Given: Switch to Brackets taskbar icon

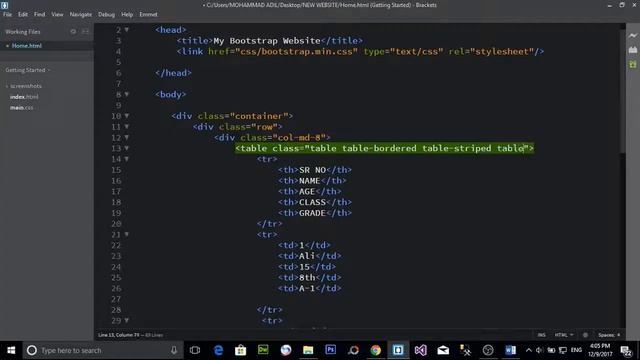Looking at the screenshot, I should 398,350.
